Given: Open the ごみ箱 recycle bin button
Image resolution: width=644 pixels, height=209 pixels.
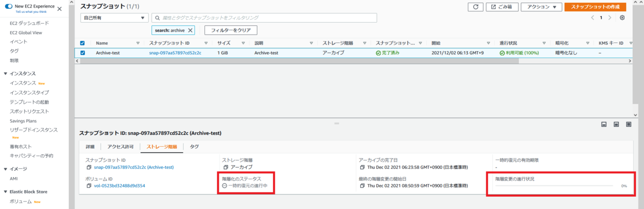Looking at the screenshot, I should pyautogui.click(x=503, y=7).
